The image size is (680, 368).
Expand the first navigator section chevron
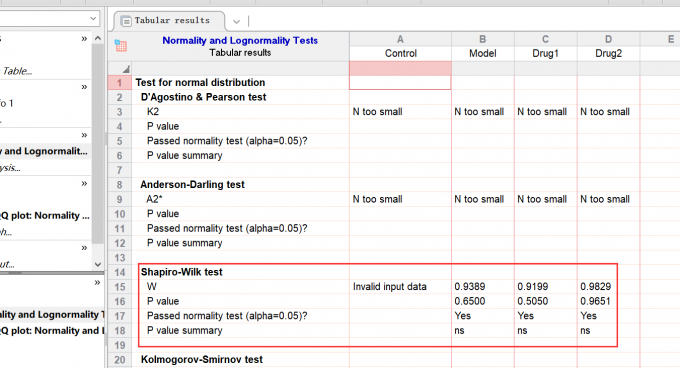click(84, 39)
